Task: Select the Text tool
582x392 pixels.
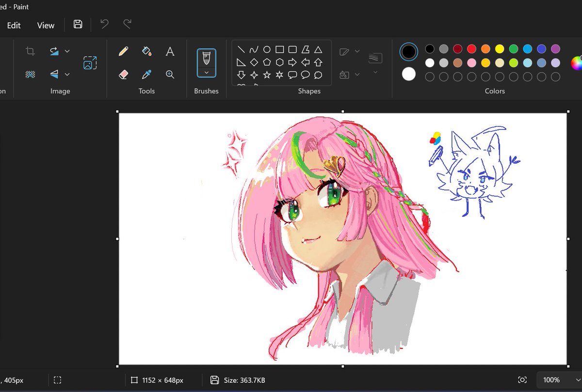Action: click(x=170, y=51)
